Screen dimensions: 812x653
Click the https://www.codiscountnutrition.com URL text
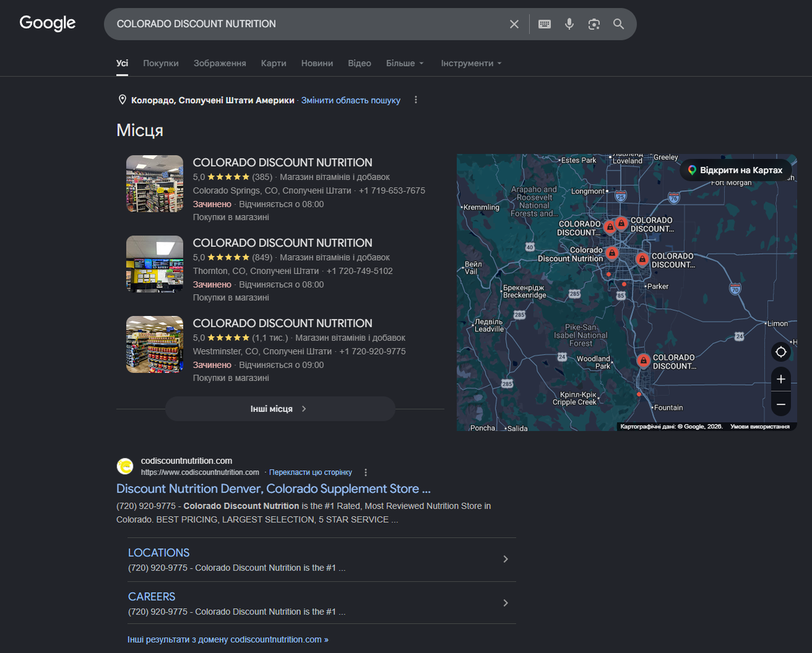click(x=200, y=472)
